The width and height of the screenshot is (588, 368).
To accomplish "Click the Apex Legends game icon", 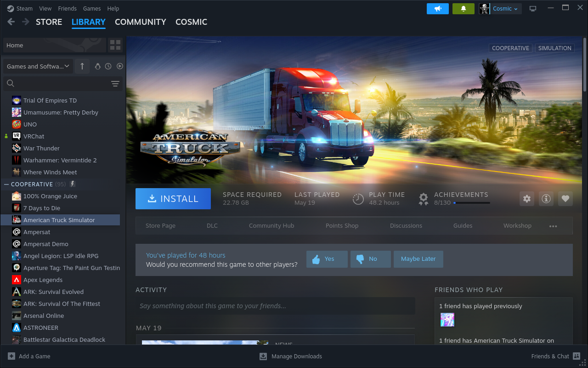I will click(x=17, y=280).
